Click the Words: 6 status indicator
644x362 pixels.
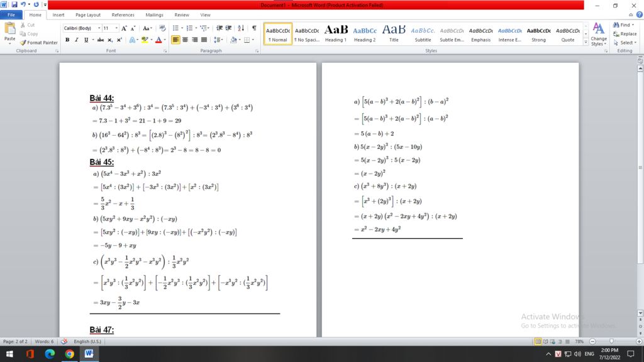pos(44,341)
